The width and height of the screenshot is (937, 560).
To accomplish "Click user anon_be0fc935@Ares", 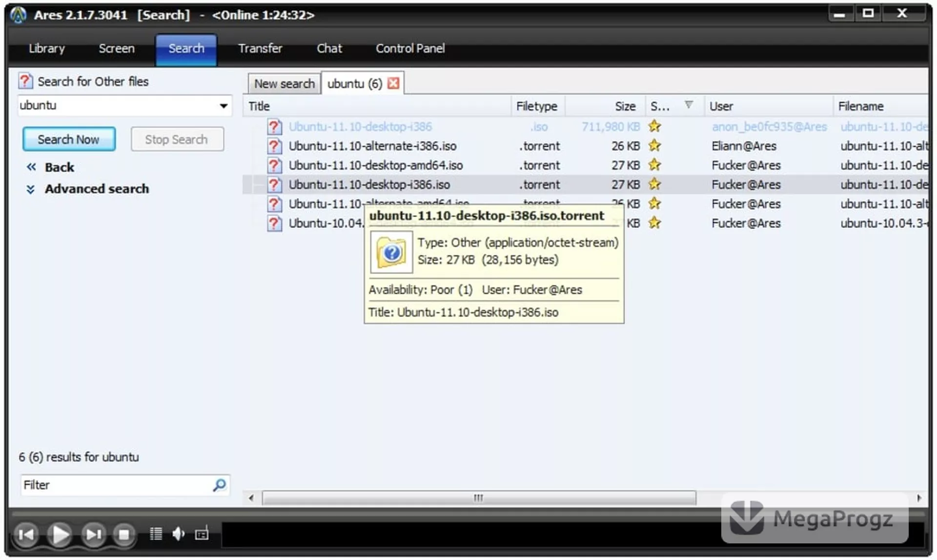I will 769,127.
